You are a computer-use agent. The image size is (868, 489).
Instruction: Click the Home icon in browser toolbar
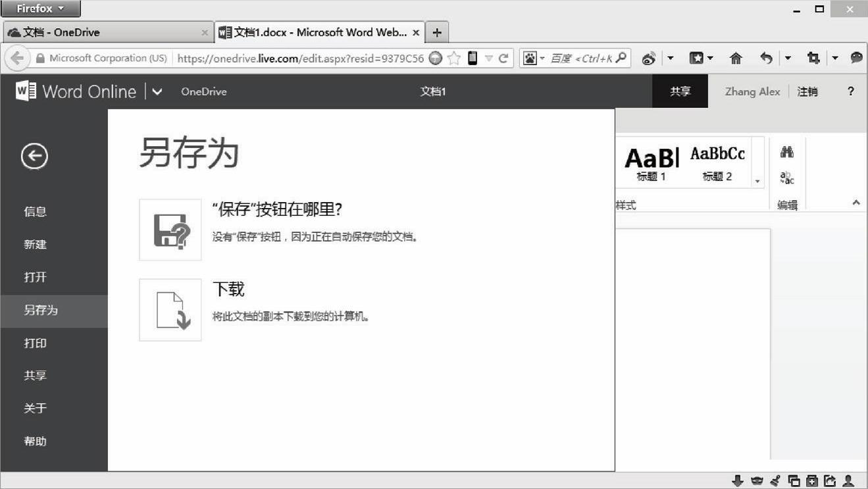(736, 58)
